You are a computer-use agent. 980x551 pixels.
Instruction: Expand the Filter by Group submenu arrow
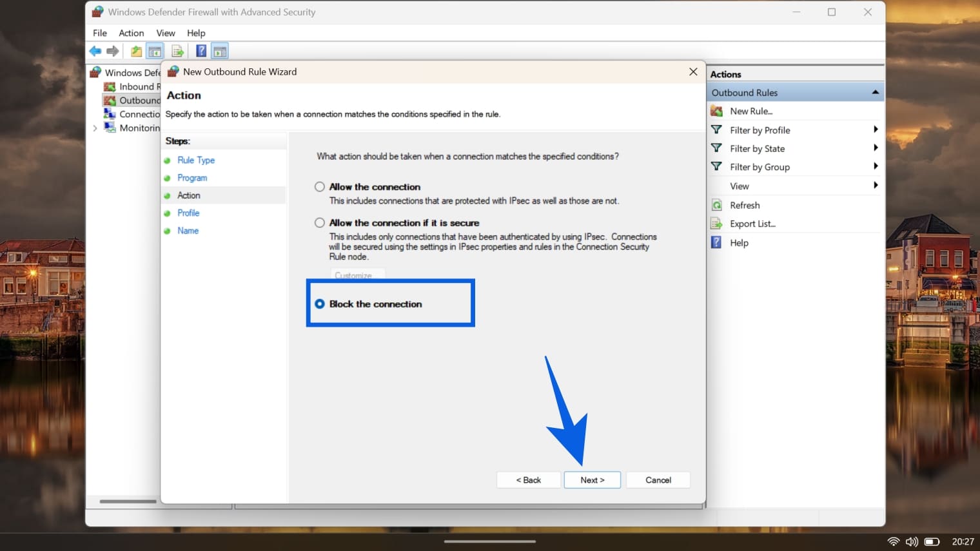click(x=876, y=166)
